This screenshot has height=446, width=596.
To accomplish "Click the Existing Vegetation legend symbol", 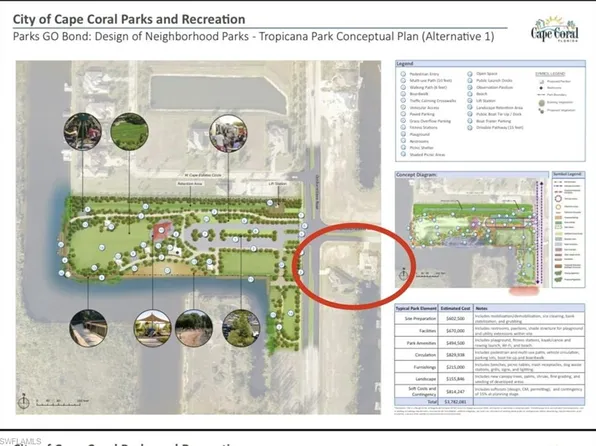I will pos(542,103).
